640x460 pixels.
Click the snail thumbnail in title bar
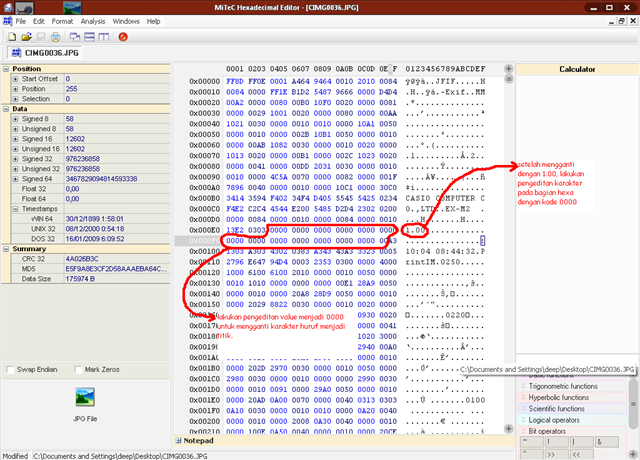(x=24, y=7)
